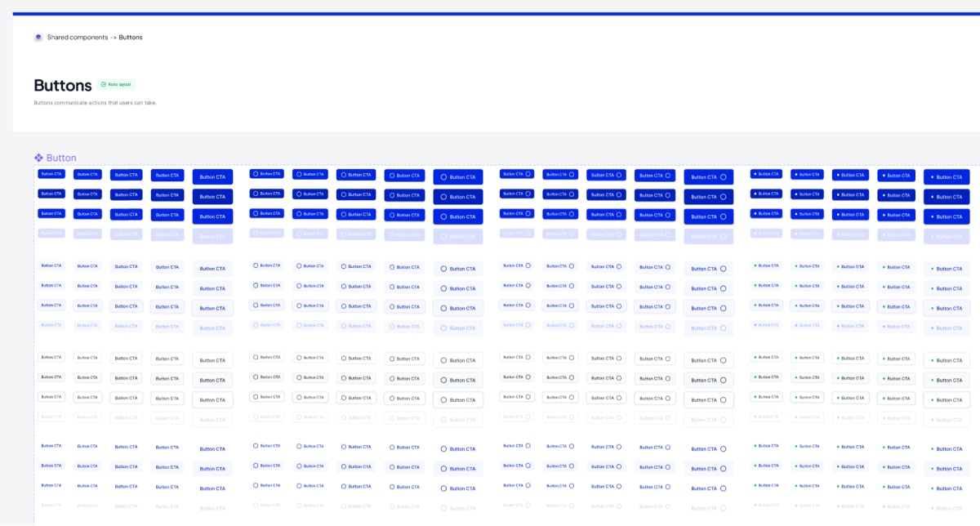Select the purple Button component set label

61,158
